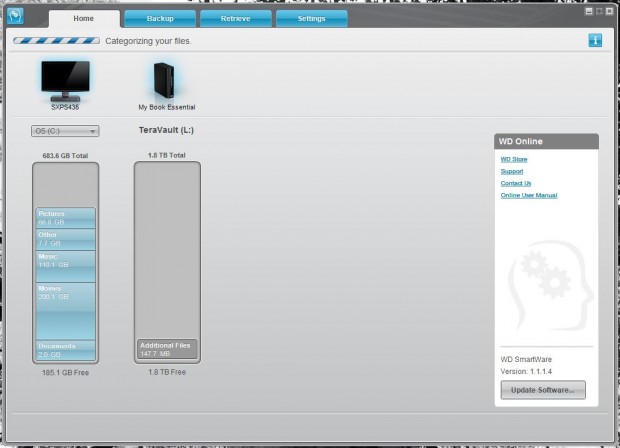The image size is (620, 448).
Task: Click the 1.8 TB Free text
Action: click(167, 372)
